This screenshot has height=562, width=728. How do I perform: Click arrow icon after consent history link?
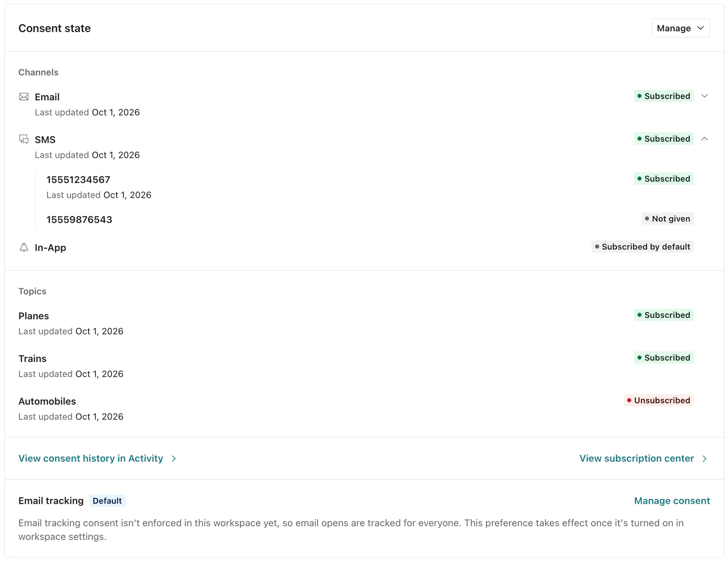pyautogui.click(x=174, y=459)
